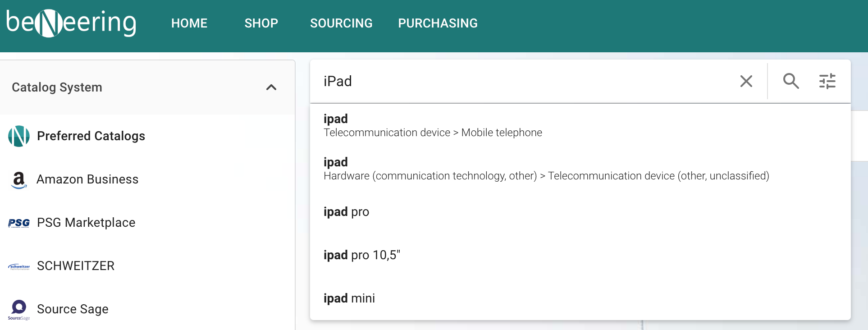Click the SCHWEITZER logo icon
This screenshot has width=868, height=330.
(x=19, y=266)
